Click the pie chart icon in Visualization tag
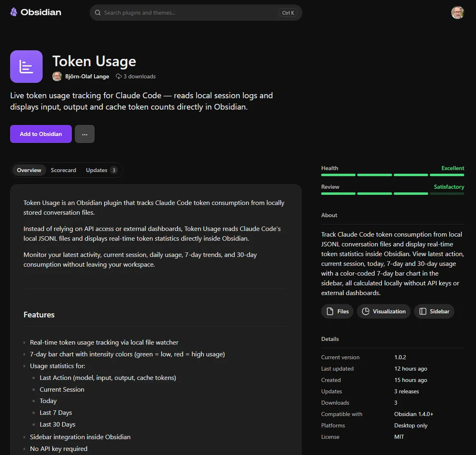Image resolution: width=476 pixels, height=455 pixels. tap(366, 312)
